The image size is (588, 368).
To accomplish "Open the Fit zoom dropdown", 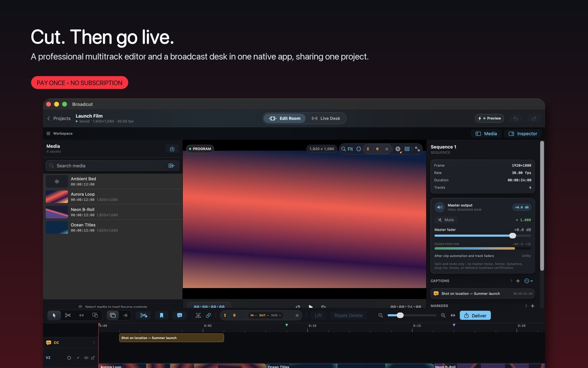I will (347, 149).
